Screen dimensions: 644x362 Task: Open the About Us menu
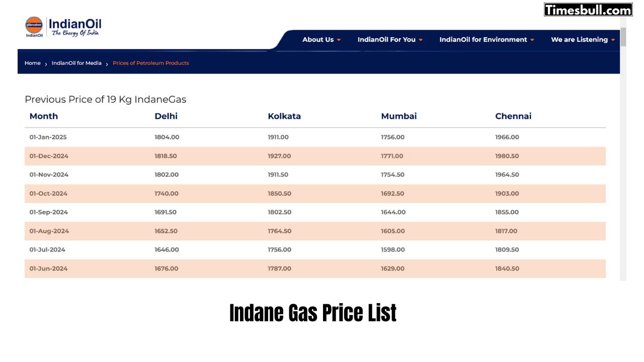tap(318, 40)
